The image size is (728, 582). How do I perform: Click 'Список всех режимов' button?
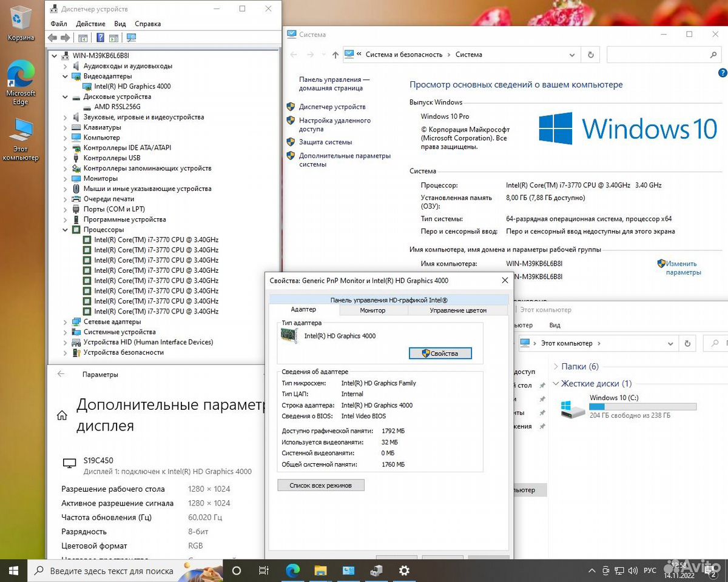click(x=321, y=485)
